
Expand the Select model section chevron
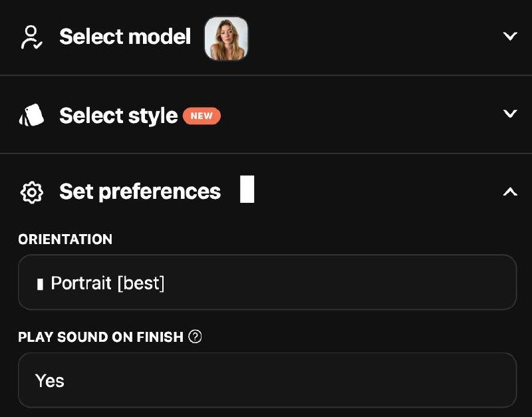click(510, 37)
